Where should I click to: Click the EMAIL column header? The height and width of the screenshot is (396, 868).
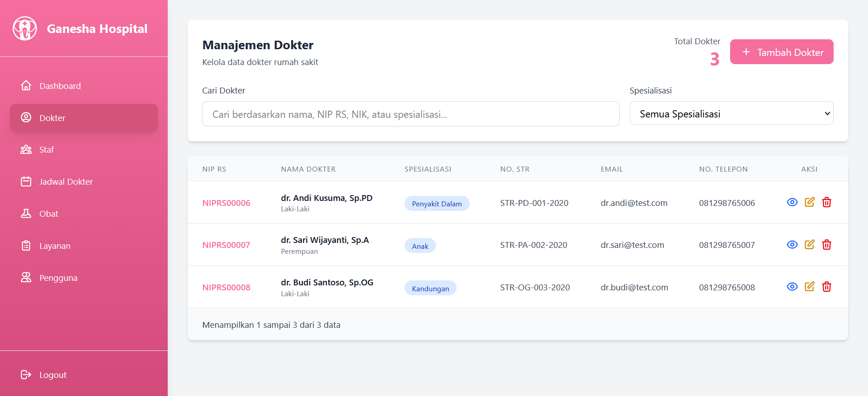point(612,169)
